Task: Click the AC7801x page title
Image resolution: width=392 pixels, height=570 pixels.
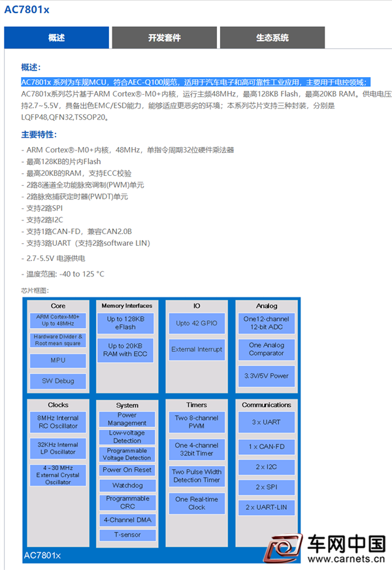Action: coord(27,10)
